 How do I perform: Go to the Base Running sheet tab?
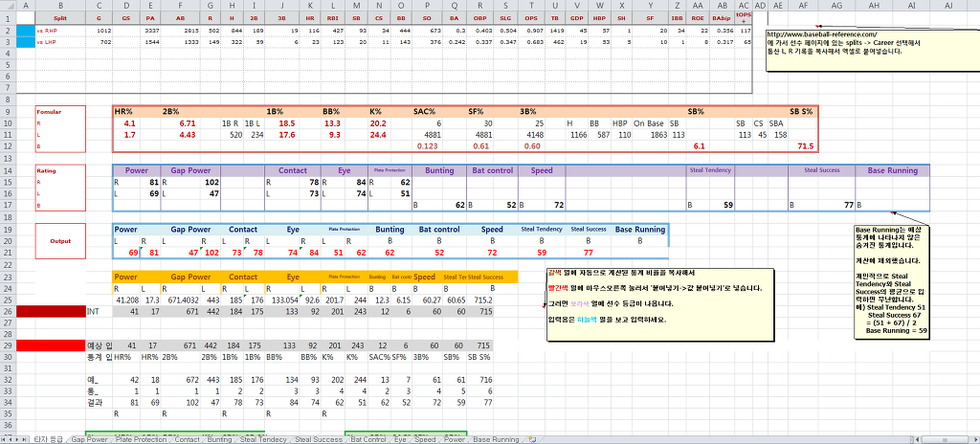tap(499, 439)
